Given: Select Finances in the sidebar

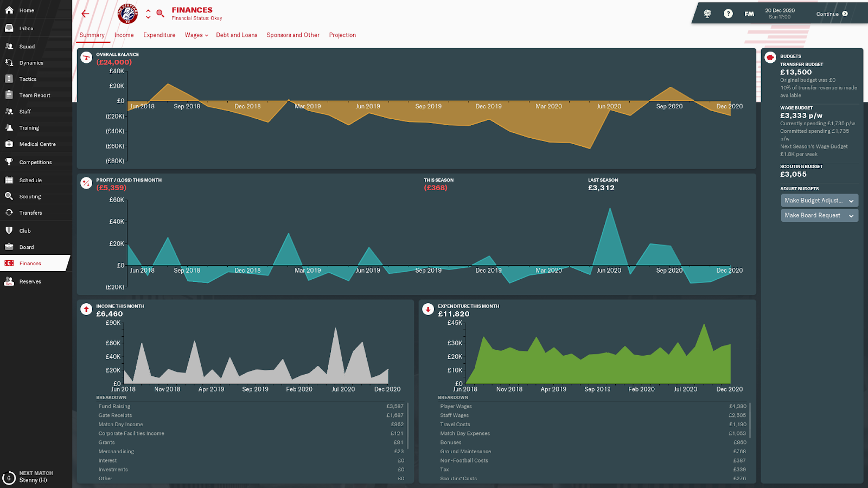Looking at the screenshot, I should tap(35, 263).
